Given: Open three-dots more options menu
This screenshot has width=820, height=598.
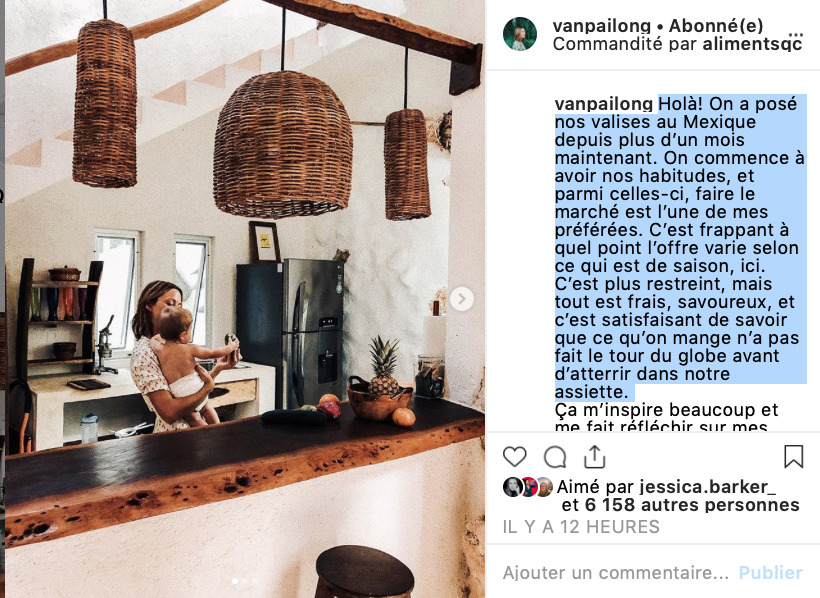Looking at the screenshot, I should point(795,35).
